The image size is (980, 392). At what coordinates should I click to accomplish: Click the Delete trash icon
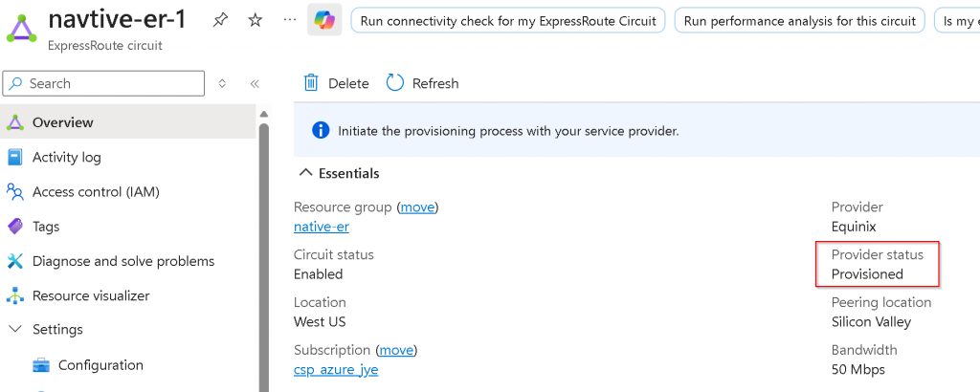pyautogui.click(x=311, y=83)
